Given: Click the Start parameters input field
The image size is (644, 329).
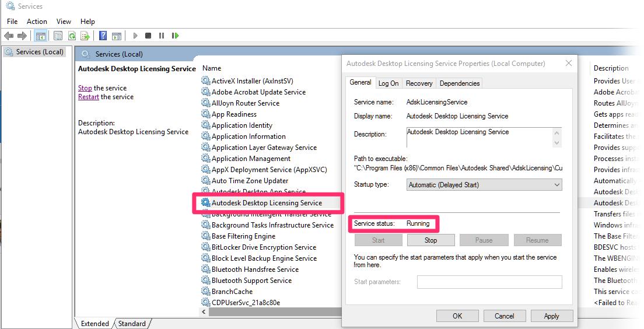Looking at the screenshot, I should coord(489,282).
